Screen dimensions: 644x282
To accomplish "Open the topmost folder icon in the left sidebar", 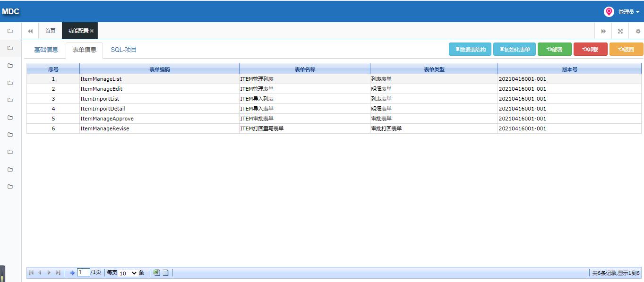I will click(10, 31).
